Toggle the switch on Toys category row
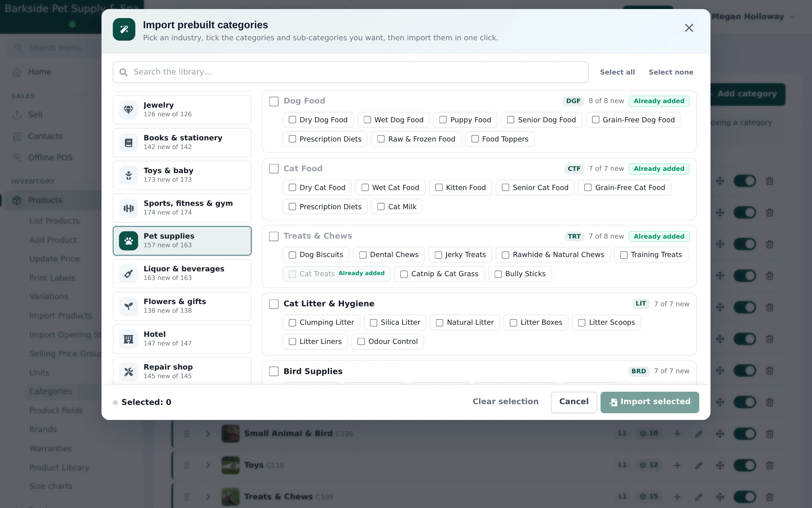 coord(745,465)
